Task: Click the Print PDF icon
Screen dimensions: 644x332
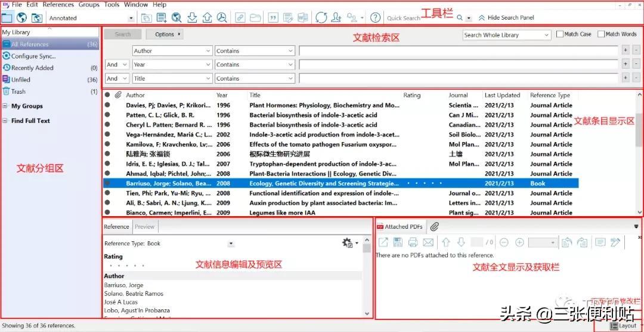Action: pyautogui.click(x=413, y=242)
